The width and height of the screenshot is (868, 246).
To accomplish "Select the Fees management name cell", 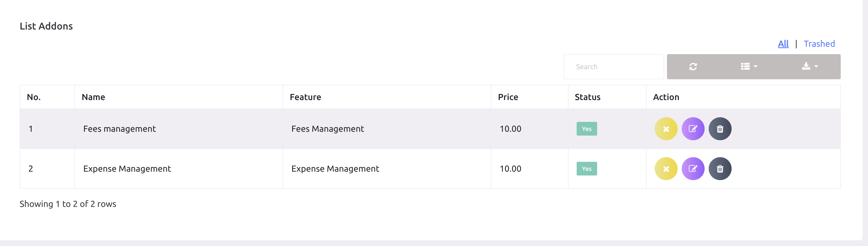I will 119,129.
